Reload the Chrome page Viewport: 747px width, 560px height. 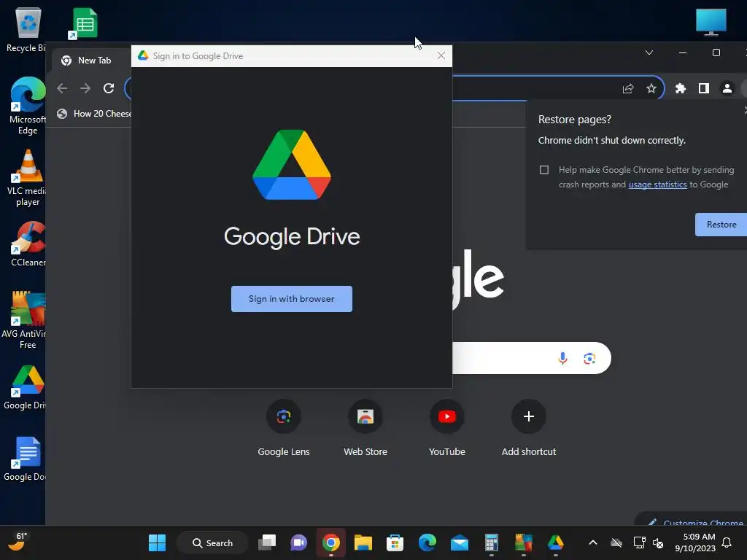tap(109, 88)
